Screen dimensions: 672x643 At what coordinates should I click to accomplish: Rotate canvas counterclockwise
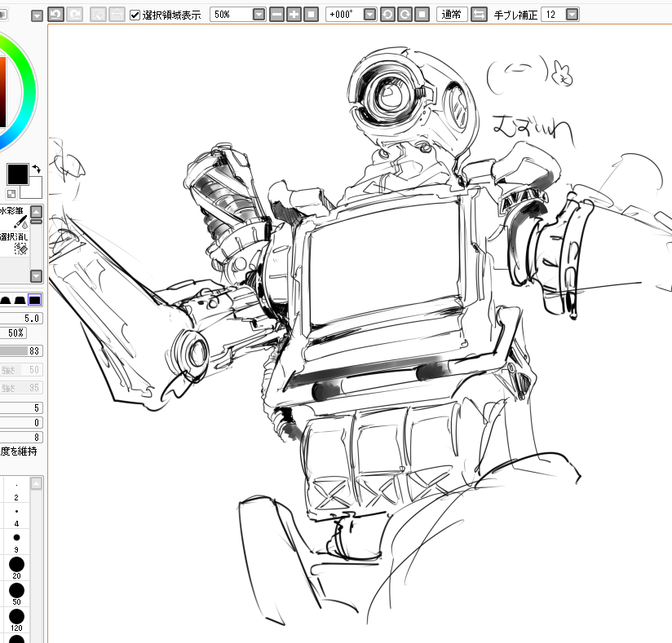pos(387,15)
